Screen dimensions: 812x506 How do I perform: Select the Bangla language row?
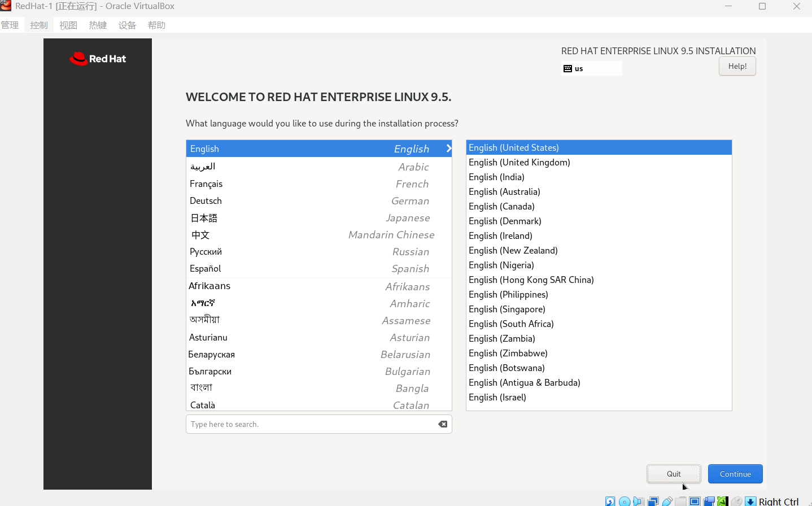coord(319,388)
